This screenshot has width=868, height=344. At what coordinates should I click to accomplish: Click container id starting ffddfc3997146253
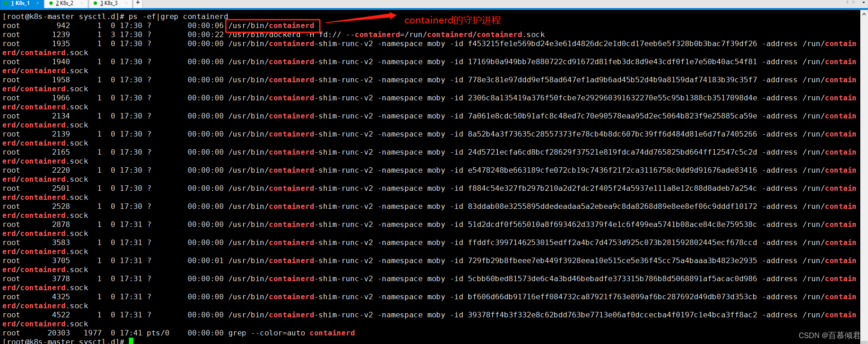point(613,243)
